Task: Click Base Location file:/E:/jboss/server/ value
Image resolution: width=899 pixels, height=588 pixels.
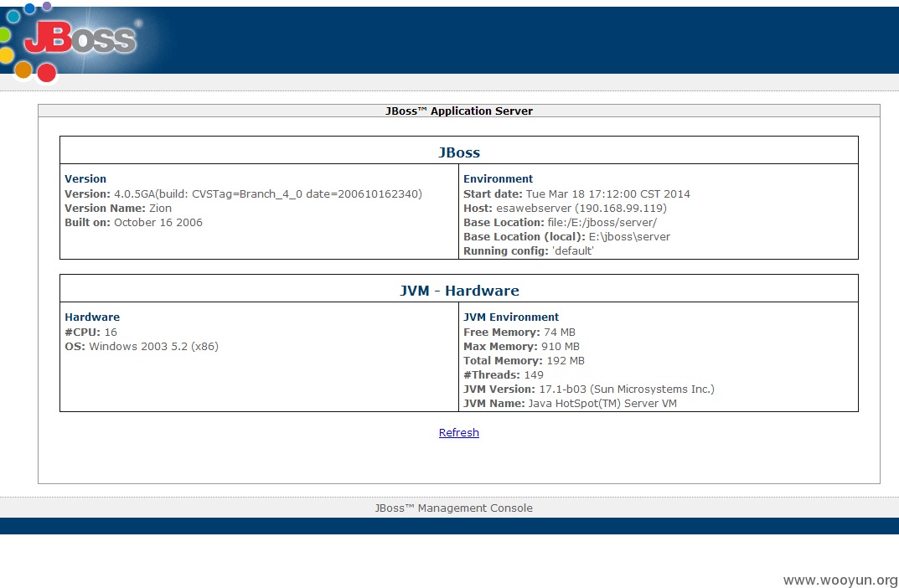Action: (x=602, y=222)
